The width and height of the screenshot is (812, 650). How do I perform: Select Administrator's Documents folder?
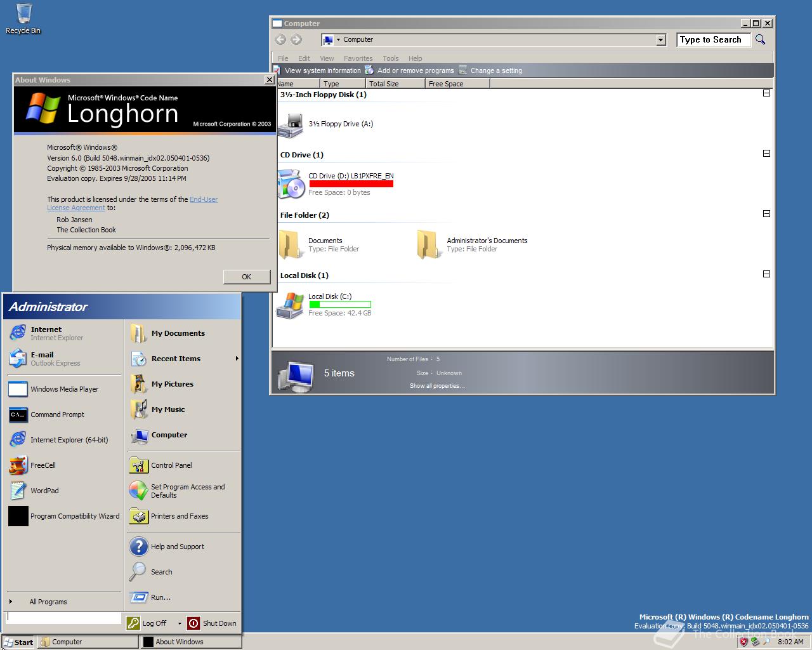click(x=473, y=245)
